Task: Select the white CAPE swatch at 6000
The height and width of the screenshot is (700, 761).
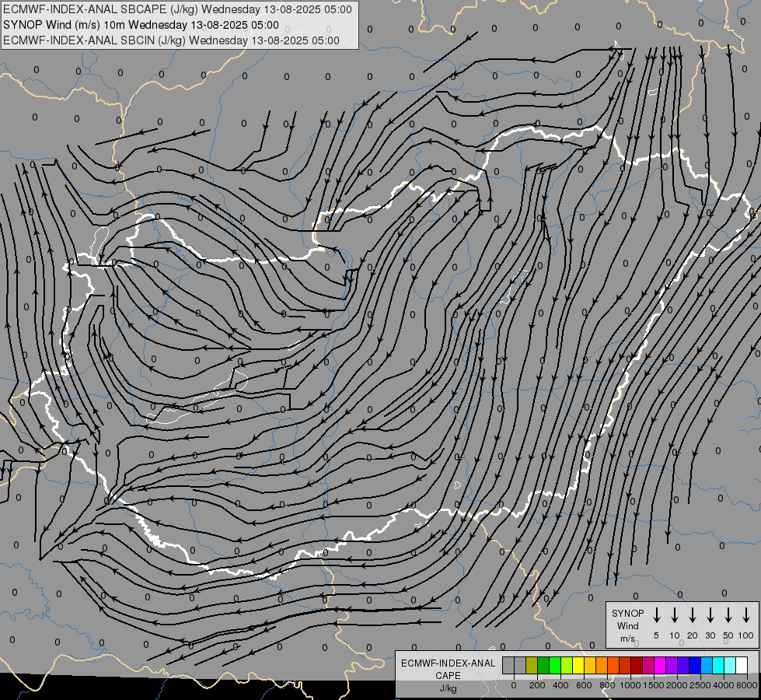Action: (x=741, y=665)
